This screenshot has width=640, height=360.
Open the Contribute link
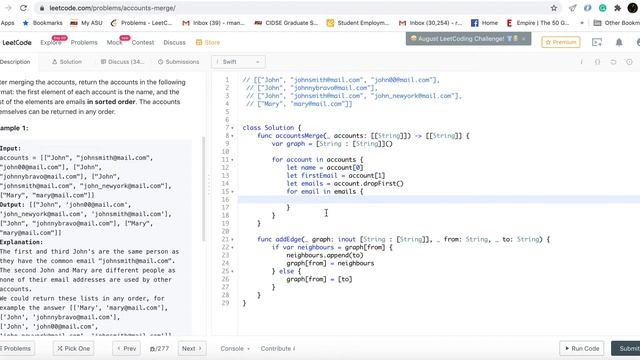tap(278, 349)
